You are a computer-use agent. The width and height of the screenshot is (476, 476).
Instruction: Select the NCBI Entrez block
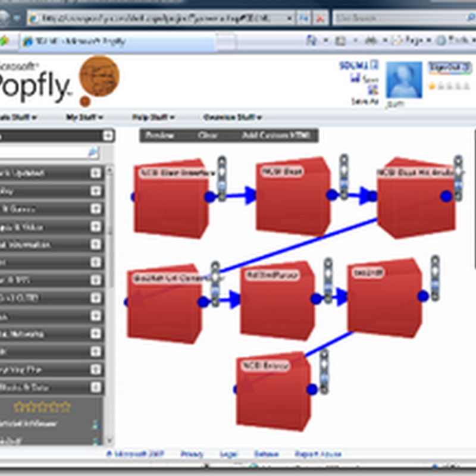[273, 391]
